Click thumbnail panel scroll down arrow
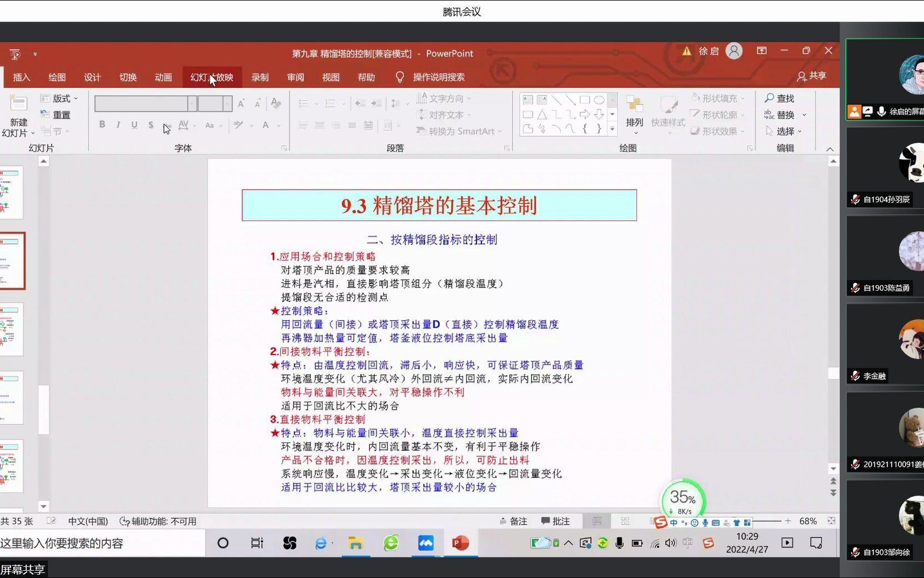 coord(44,506)
